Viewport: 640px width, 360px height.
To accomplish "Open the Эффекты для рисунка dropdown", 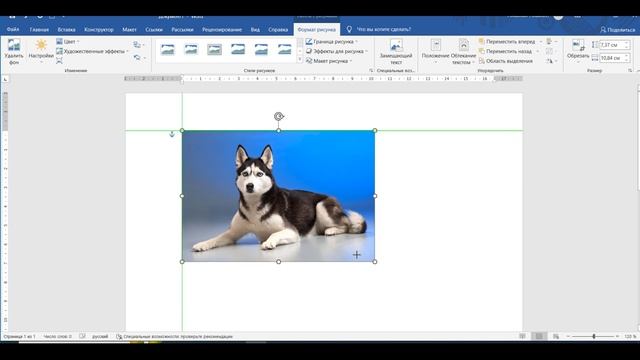I will [x=337, y=51].
